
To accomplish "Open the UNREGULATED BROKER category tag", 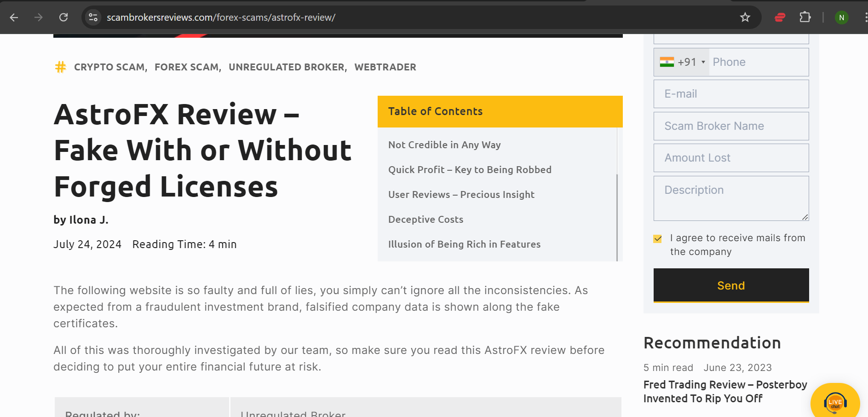I will pyautogui.click(x=287, y=67).
